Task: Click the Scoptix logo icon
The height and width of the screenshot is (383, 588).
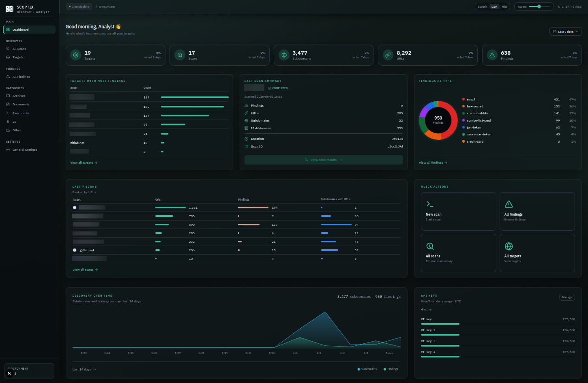Action: pos(9,9)
